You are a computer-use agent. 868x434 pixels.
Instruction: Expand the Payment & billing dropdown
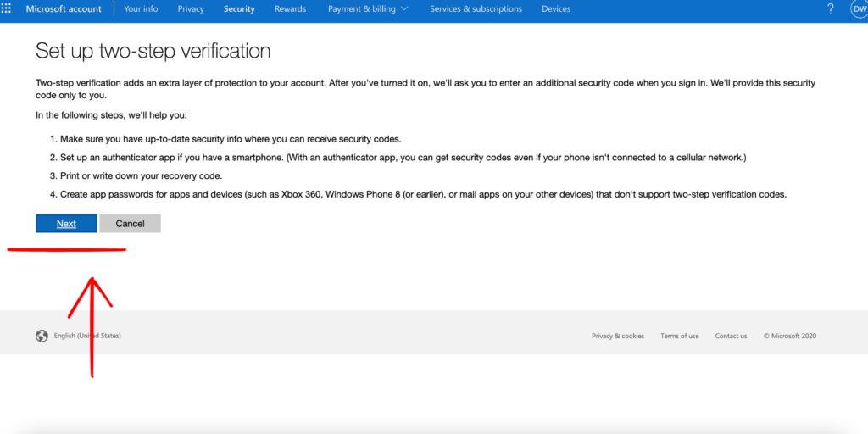coord(368,9)
